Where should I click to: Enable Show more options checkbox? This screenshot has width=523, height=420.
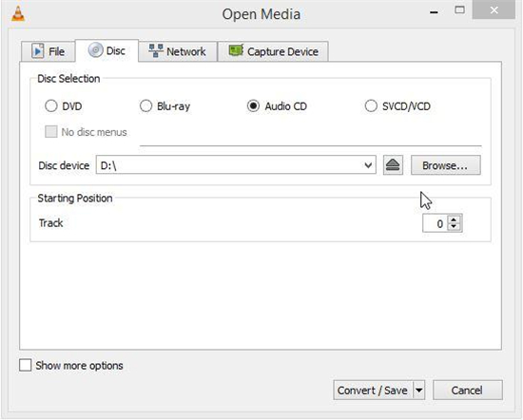pos(26,365)
